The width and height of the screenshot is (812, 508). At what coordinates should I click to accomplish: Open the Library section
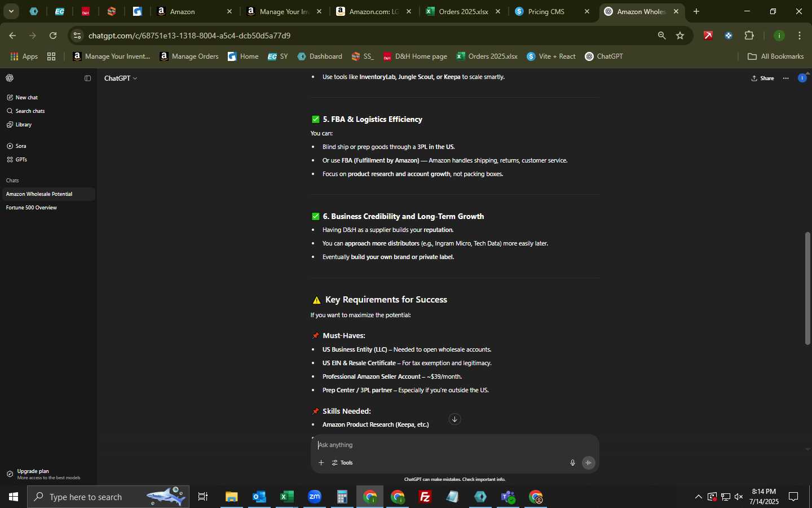tap(19, 125)
